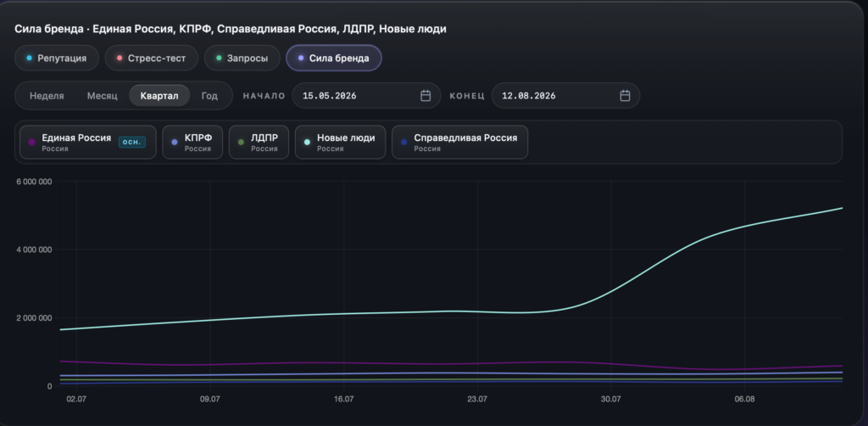Viewport: 868px width, 426px height.
Task: Click the 6 000 000 axis label
Action: pyautogui.click(x=33, y=182)
